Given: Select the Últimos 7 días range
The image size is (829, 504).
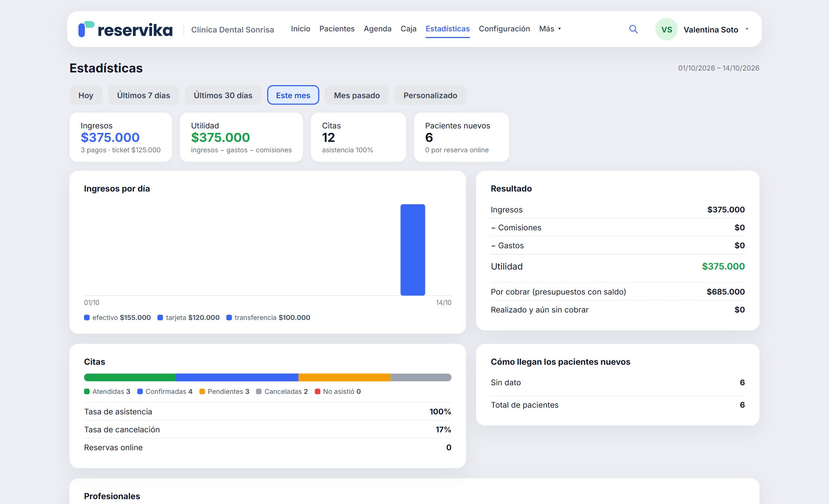Looking at the screenshot, I should tap(143, 95).
